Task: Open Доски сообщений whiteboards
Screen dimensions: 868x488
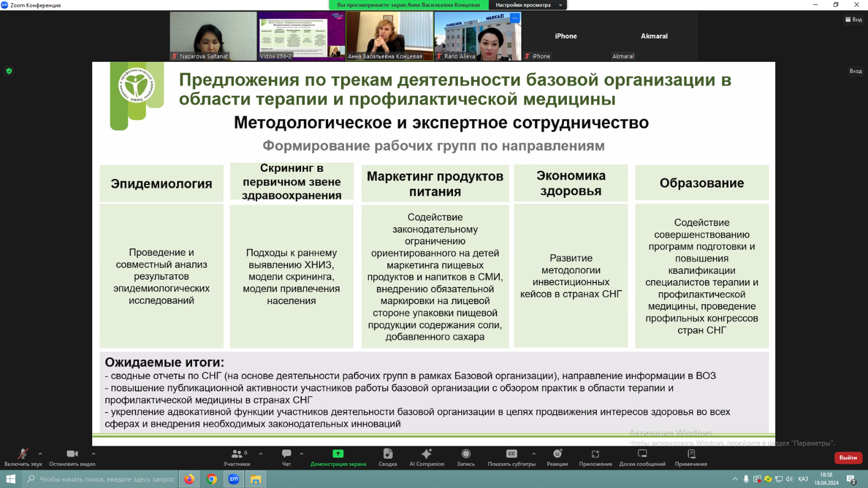Action: point(642,457)
